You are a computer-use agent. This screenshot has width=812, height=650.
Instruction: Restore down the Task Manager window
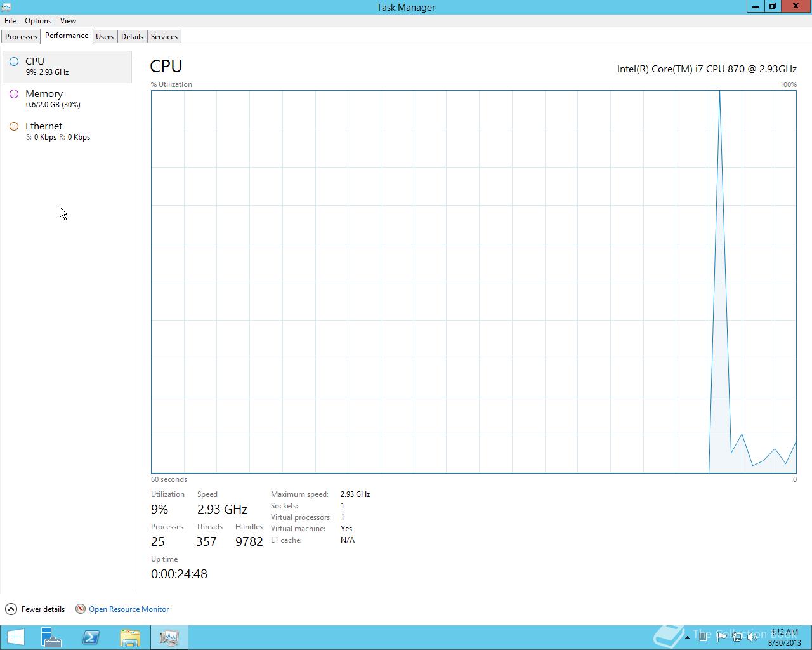pos(772,6)
